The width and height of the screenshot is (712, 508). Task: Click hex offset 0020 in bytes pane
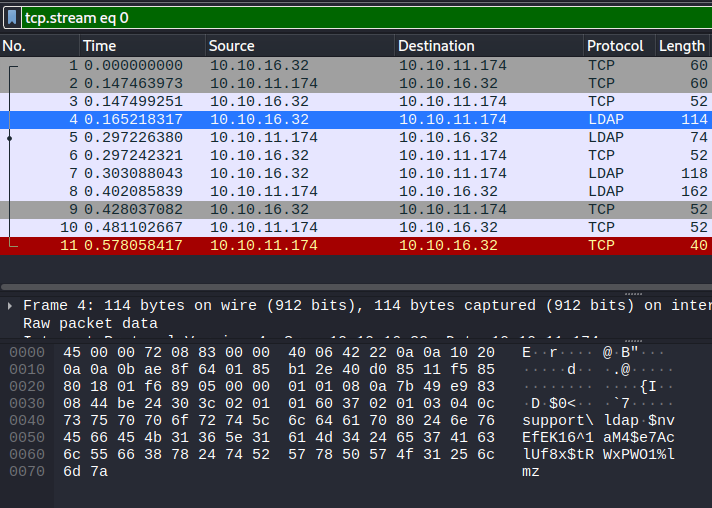pos(27,387)
